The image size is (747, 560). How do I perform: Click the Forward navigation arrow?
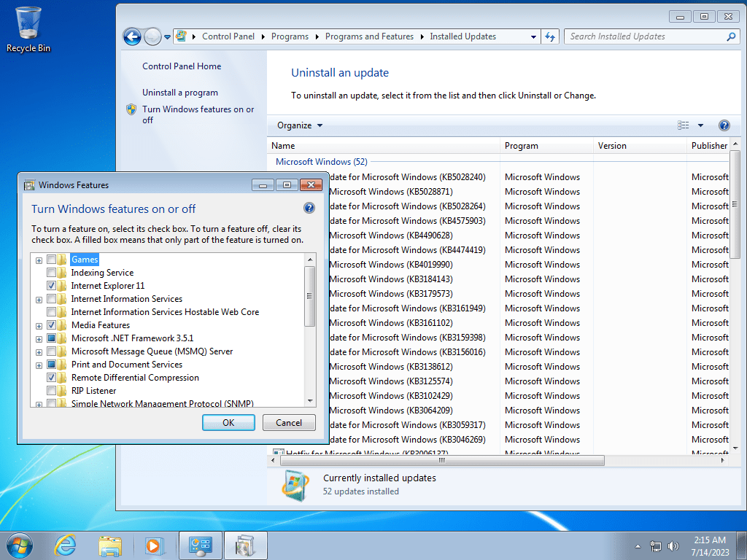[152, 36]
